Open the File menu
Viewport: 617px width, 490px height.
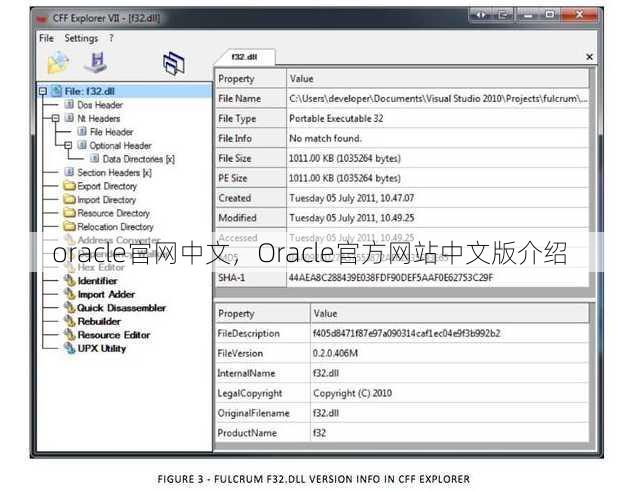point(46,38)
